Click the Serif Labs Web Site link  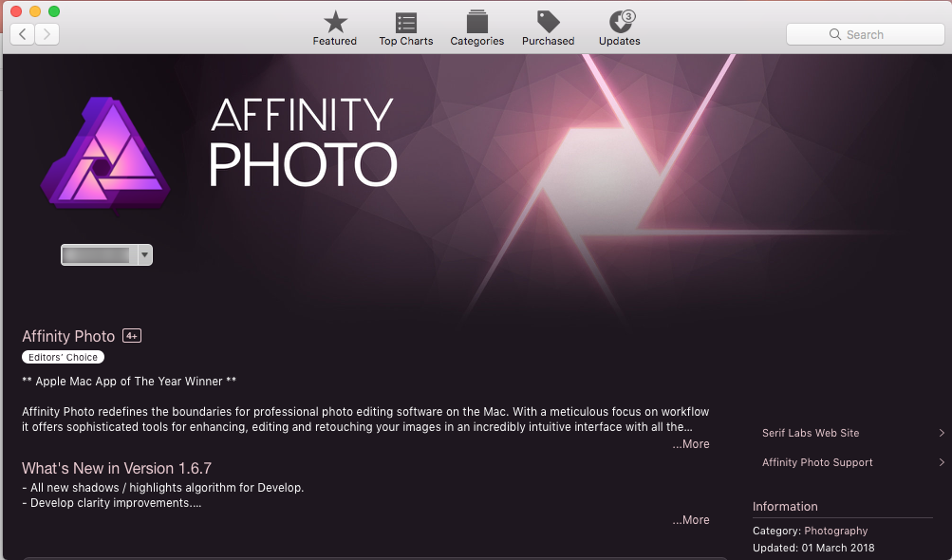[811, 433]
